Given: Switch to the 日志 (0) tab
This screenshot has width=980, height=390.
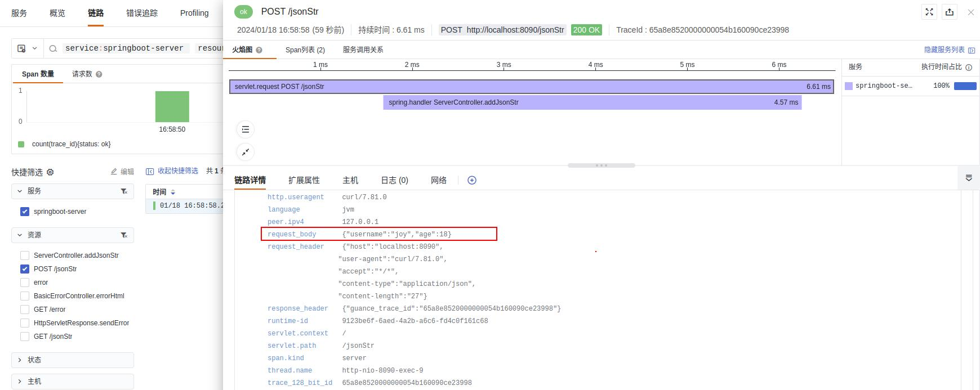Looking at the screenshot, I should 394,180.
